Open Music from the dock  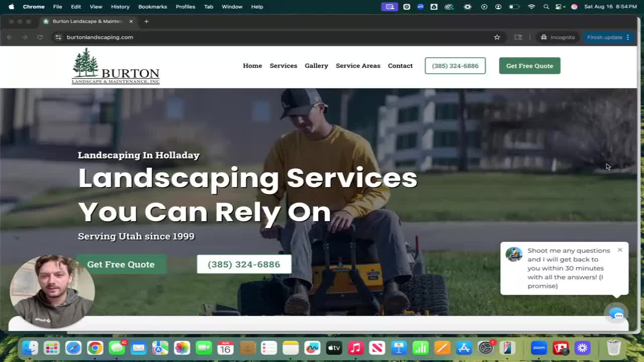[355, 347]
